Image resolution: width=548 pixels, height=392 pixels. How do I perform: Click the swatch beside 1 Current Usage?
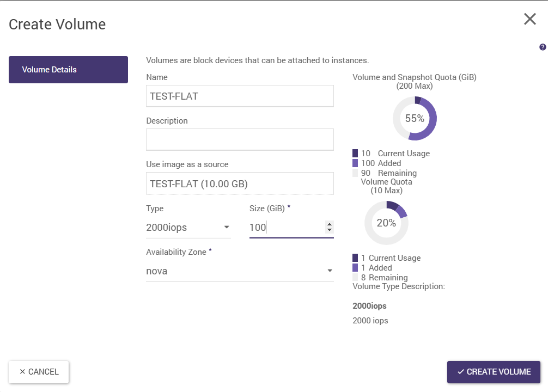tap(355, 258)
